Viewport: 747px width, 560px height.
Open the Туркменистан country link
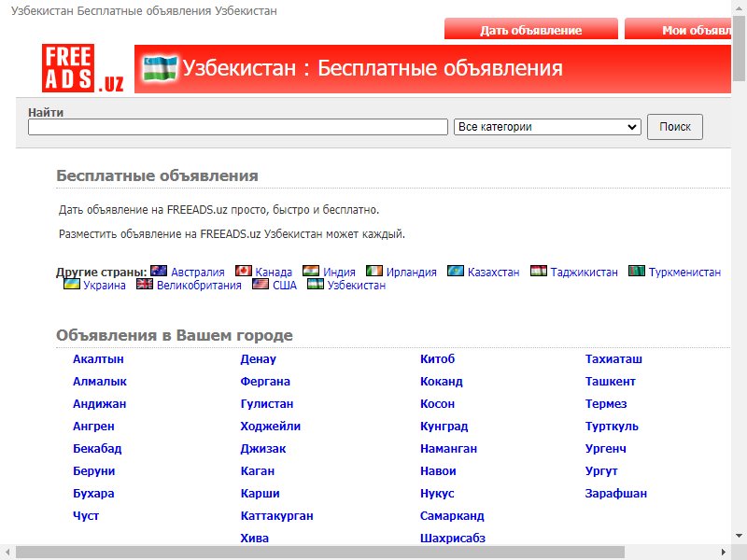[x=684, y=273]
